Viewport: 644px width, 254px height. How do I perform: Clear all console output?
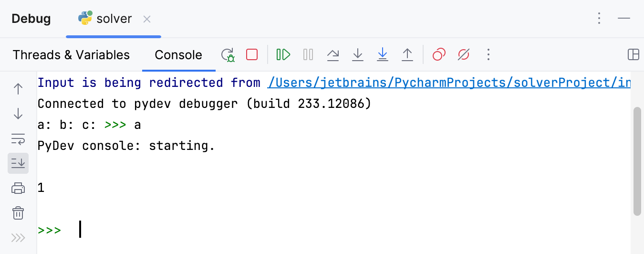pyautogui.click(x=18, y=213)
